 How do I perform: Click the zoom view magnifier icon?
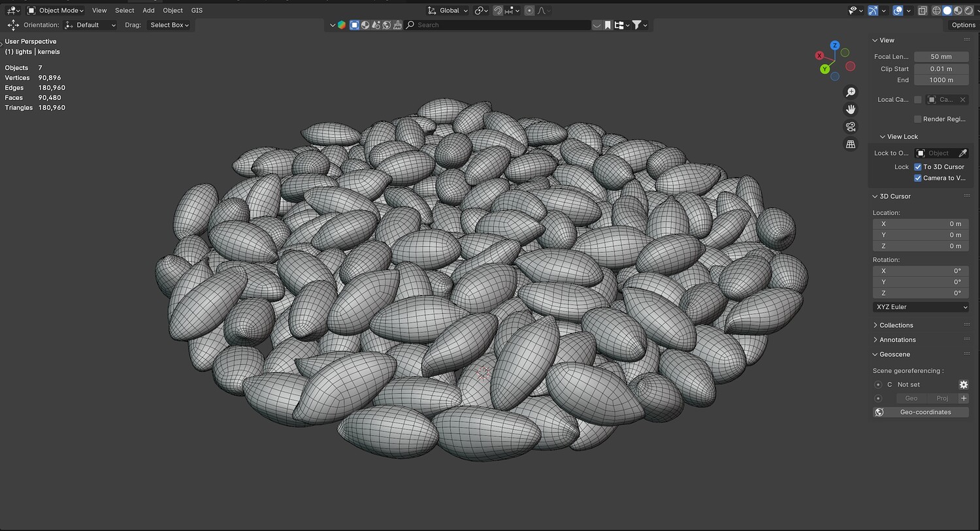point(851,92)
